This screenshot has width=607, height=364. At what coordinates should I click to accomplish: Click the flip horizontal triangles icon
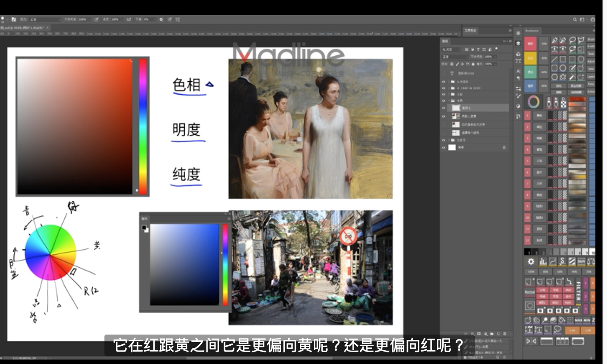click(531, 341)
